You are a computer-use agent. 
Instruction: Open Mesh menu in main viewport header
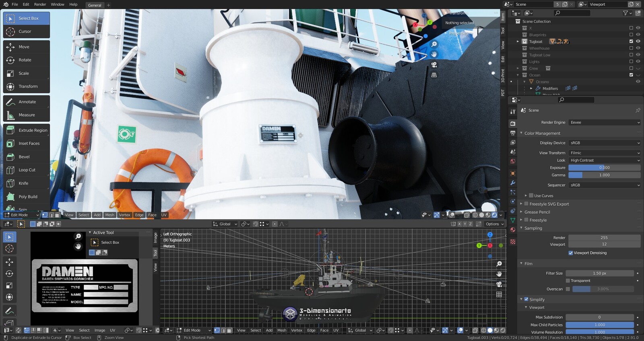click(x=110, y=215)
